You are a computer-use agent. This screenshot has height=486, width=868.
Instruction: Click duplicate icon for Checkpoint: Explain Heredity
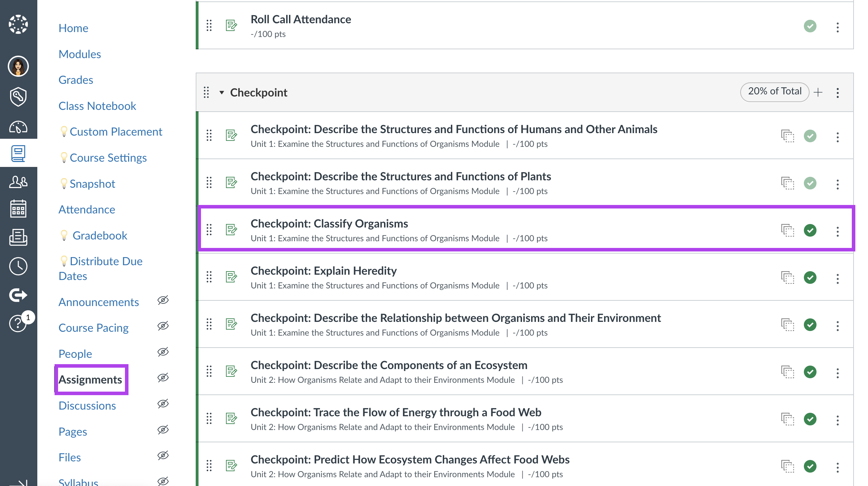click(788, 278)
